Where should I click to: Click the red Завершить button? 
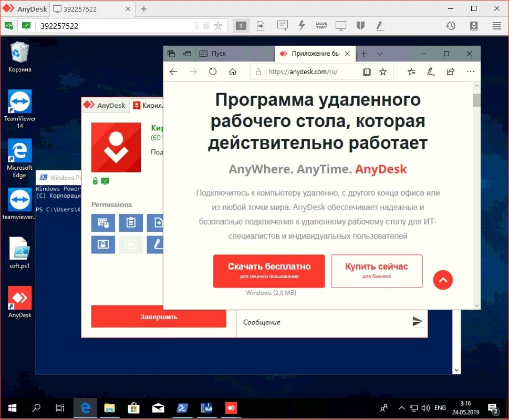tap(159, 316)
